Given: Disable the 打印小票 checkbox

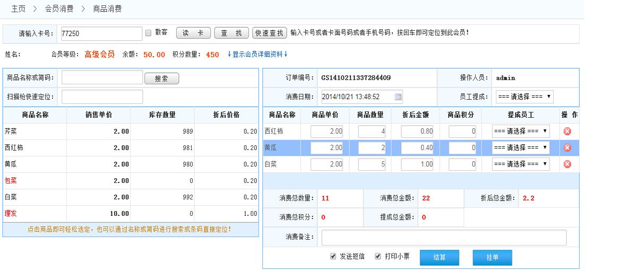Looking at the screenshot, I should coord(378,257).
